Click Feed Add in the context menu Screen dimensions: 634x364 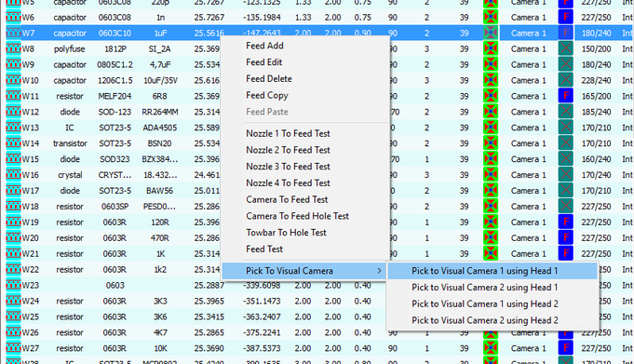click(264, 46)
